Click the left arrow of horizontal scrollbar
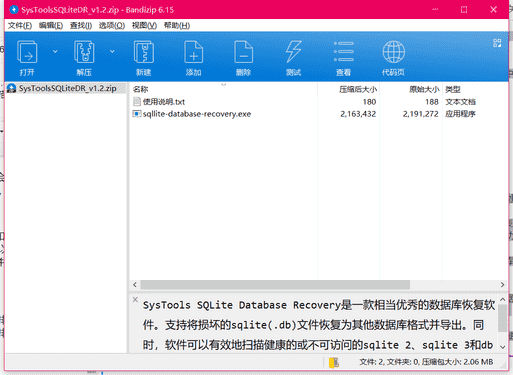Image resolution: width=513 pixels, height=375 pixels. [135, 285]
